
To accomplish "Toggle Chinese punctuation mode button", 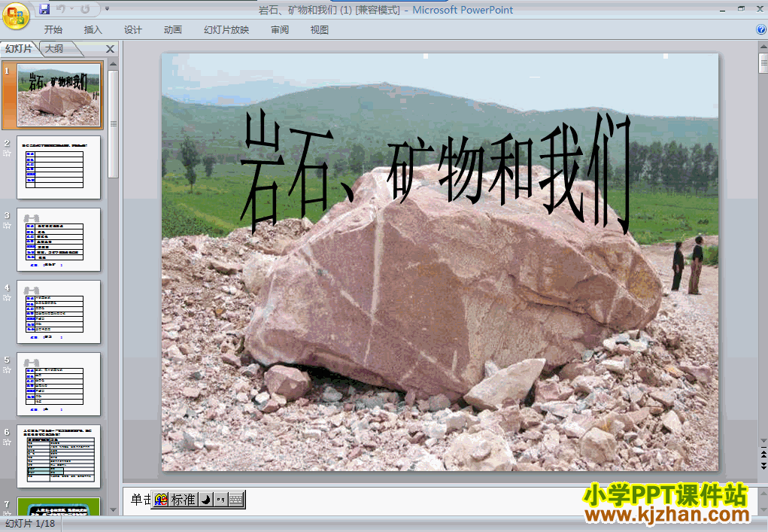I will pos(220,500).
